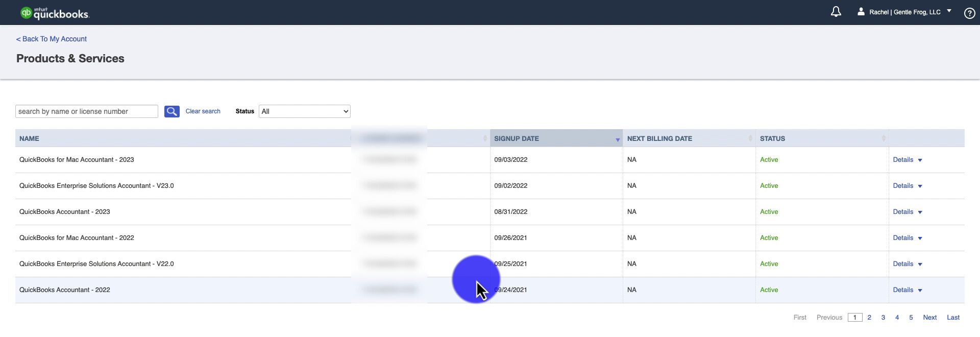980x337 pixels.
Task: Focus the name or license number search field
Action: tap(87, 111)
